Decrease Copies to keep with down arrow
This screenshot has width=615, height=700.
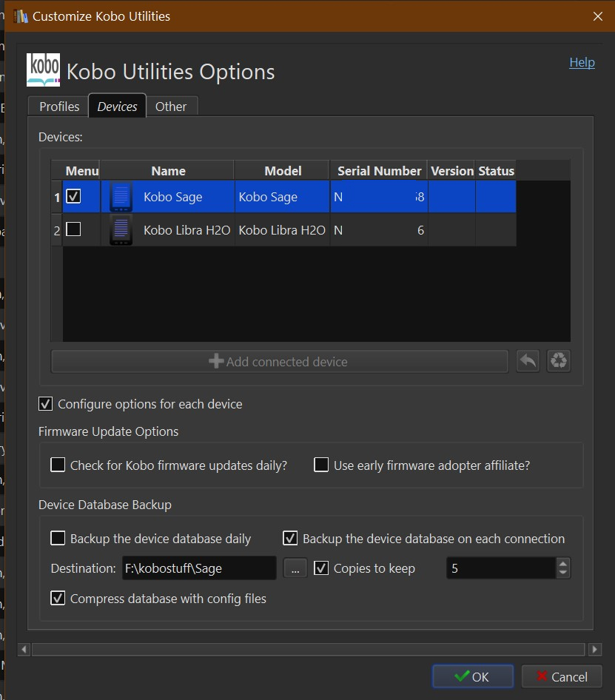(563, 573)
